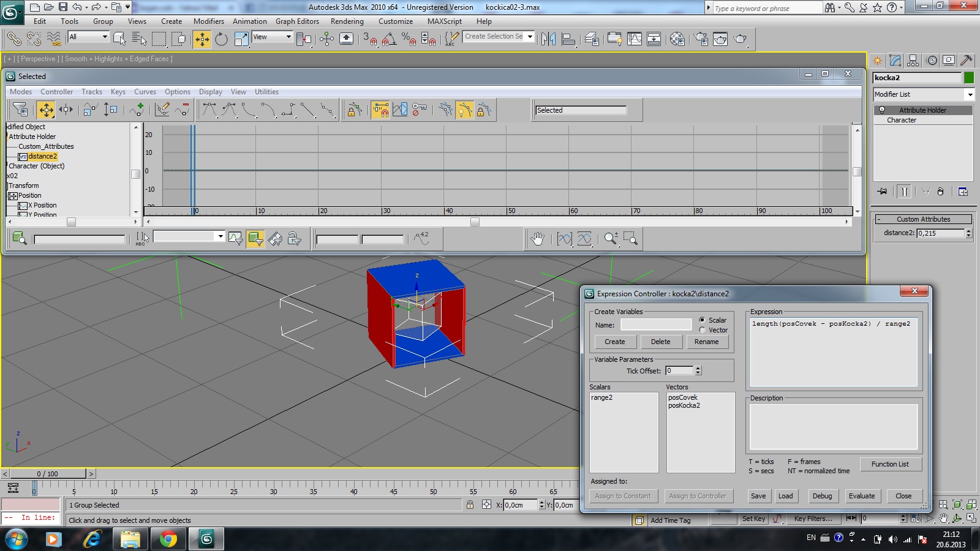This screenshot has width=980, height=551.
Task: Open Controller menu in Track View
Action: [57, 92]
